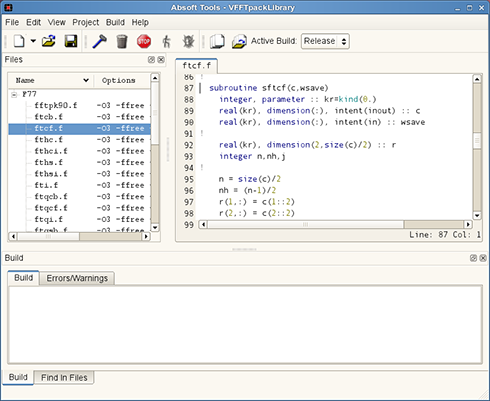Select the Find In Files tab

[64, 378]
